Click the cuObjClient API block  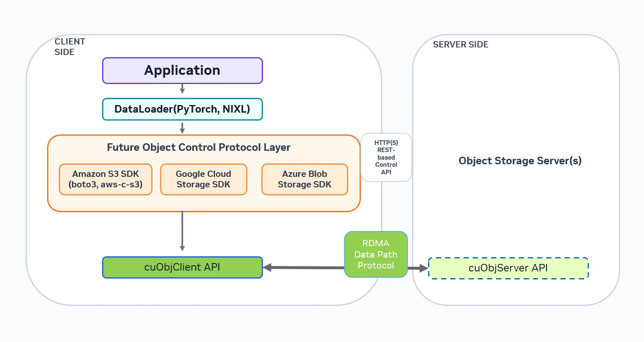(182, 267)
